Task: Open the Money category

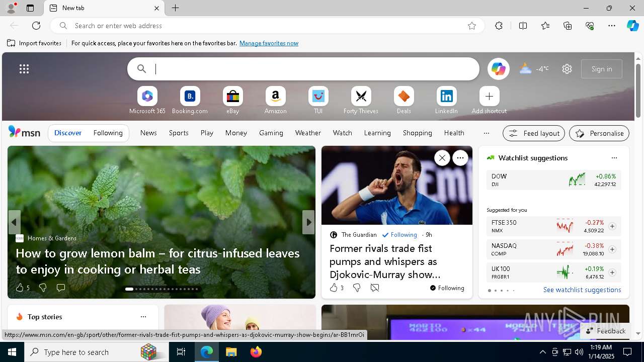Action: tap(236, 133)
